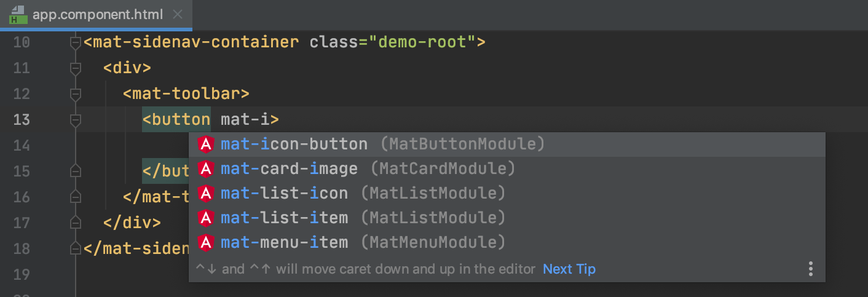Open the completion popup three-dot options menu
Image resolution: width=868 pixels, height=297 pixels.
tap(811, 269)
